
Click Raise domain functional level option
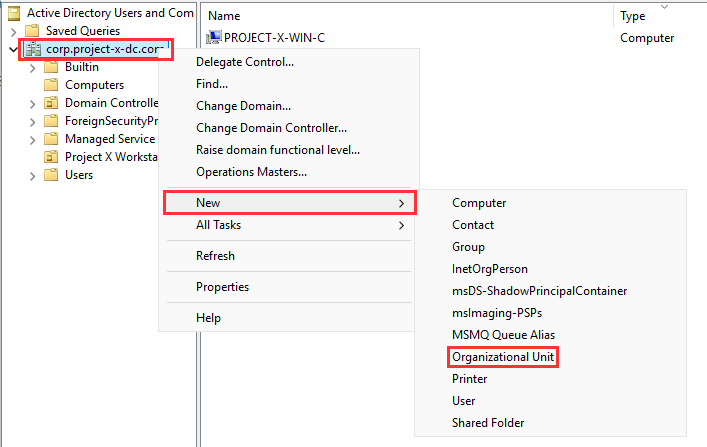278,150
